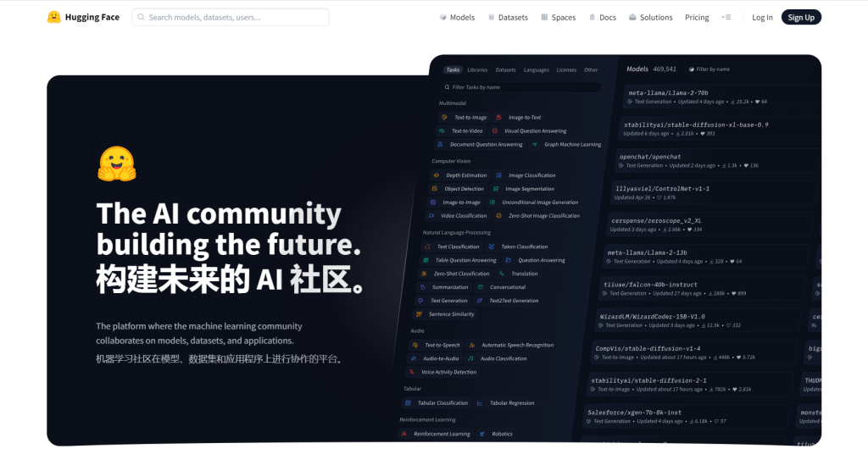This screenshot has height=460, width=868.
Task: Select the Text-to-Image task icon
Action: [x=444, y=118]
